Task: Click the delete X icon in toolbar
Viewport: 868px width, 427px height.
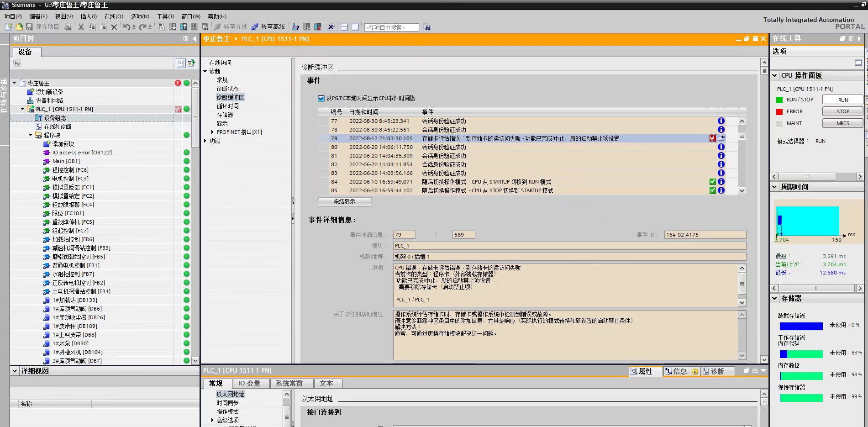Action: (114, 27)
